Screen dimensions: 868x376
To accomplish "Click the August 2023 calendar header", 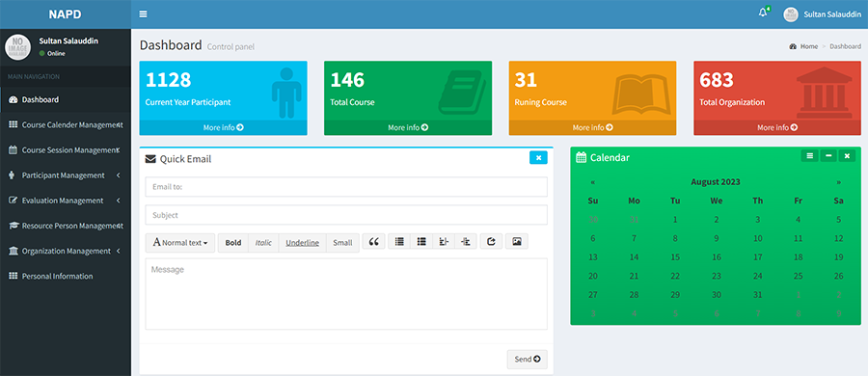I will [716, 181].
